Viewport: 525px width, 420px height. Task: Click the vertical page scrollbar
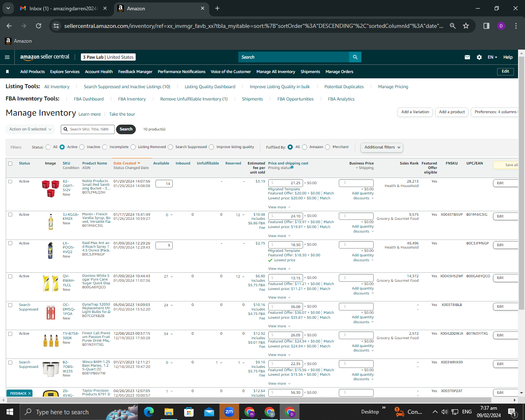click(x=521, y=183)
